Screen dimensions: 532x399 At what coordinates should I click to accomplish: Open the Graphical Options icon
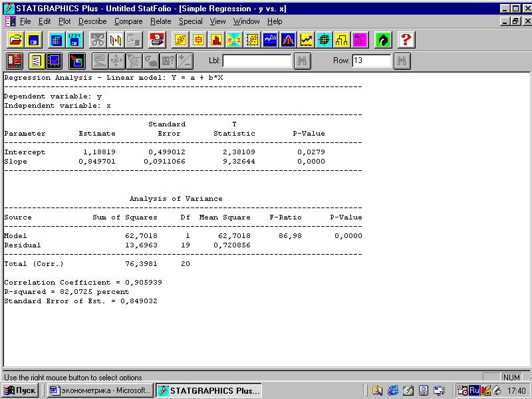pyautogui.click(x=55, y=61)
